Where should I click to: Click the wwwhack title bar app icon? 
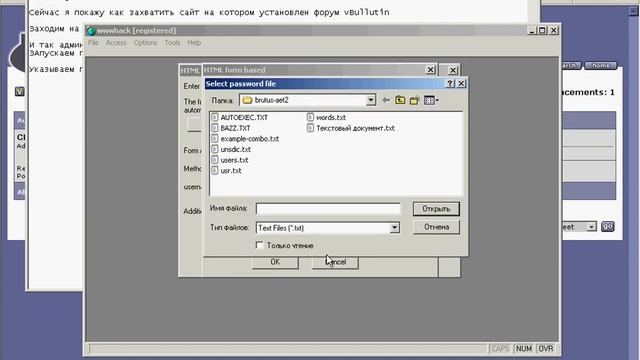tap(91, 31)
